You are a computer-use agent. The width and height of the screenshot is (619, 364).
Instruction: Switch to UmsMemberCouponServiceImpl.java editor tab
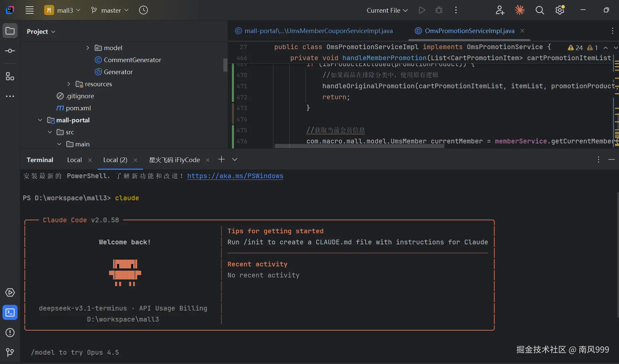coord(318,31)
